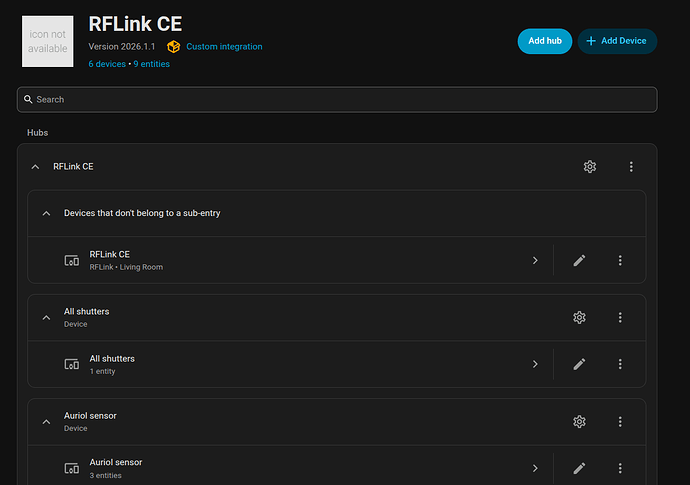The width and height of the screenshot is (690, 485).
Task: Click the Add Device button
Action: pyautogui.click(x=617, y=41)
